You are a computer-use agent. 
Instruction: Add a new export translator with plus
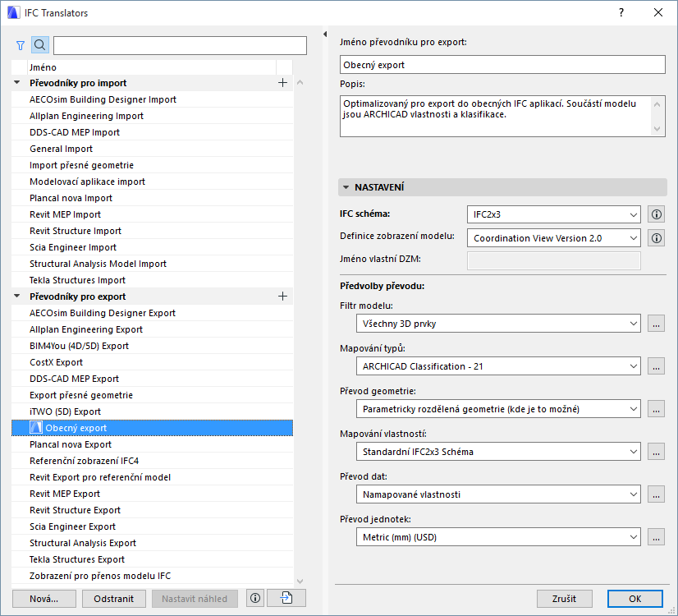[x=282, y=297]
